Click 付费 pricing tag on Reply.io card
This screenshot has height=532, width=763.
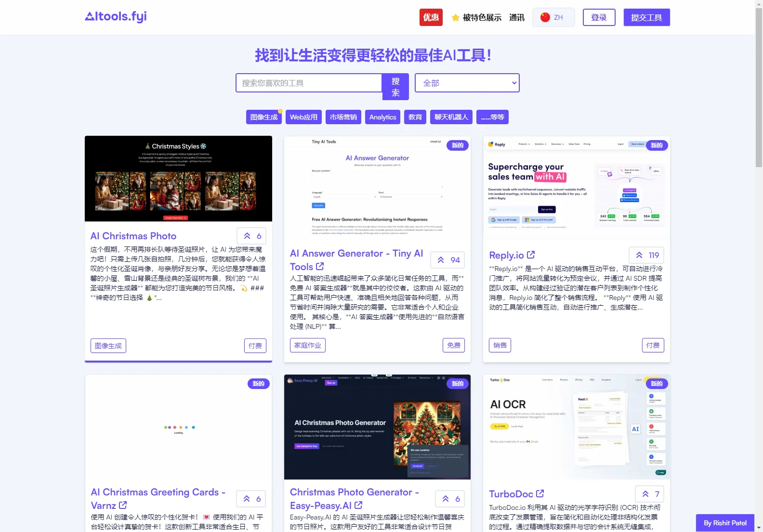[653, 345]
